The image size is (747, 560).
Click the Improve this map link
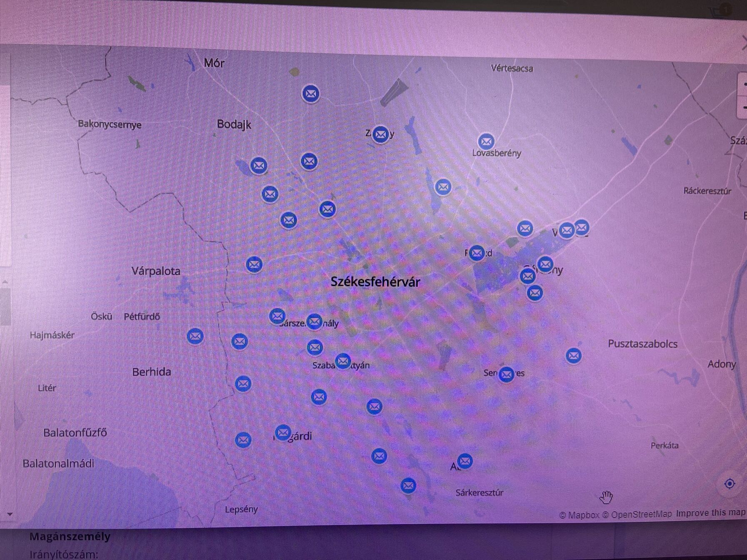click(x=711, y=513)
